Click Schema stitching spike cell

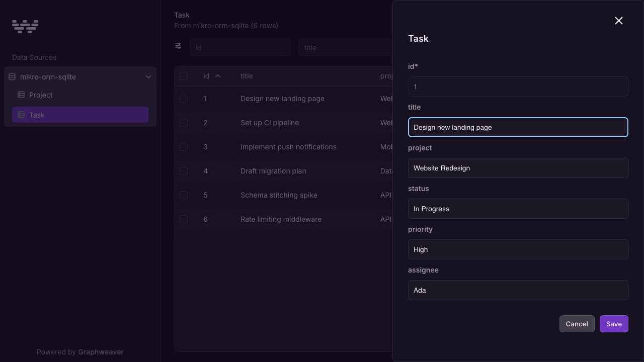point(279,195)
